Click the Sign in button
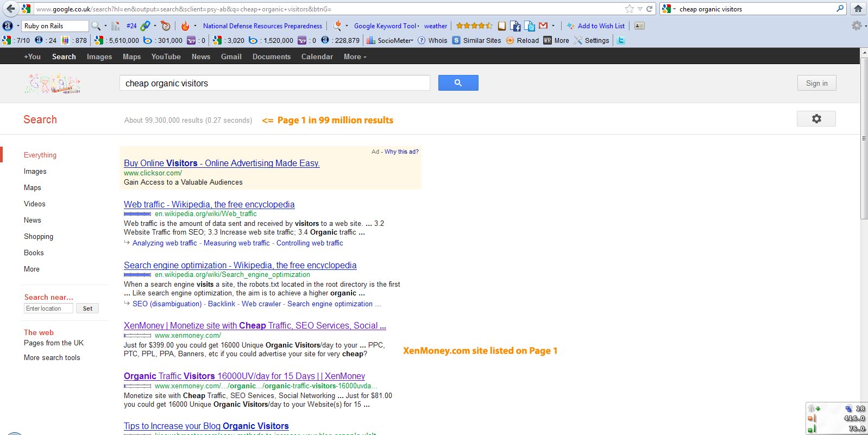Viewport: 868px width, 435px height. [x=817, y=83]
